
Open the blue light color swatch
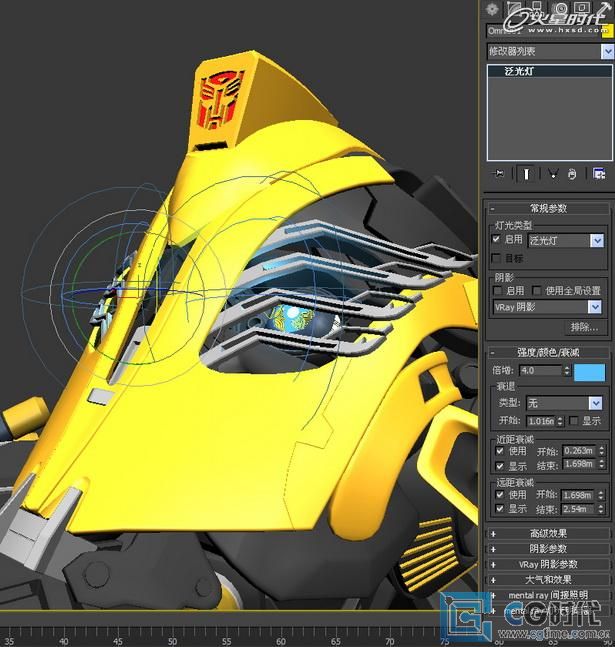pos(589,372)
